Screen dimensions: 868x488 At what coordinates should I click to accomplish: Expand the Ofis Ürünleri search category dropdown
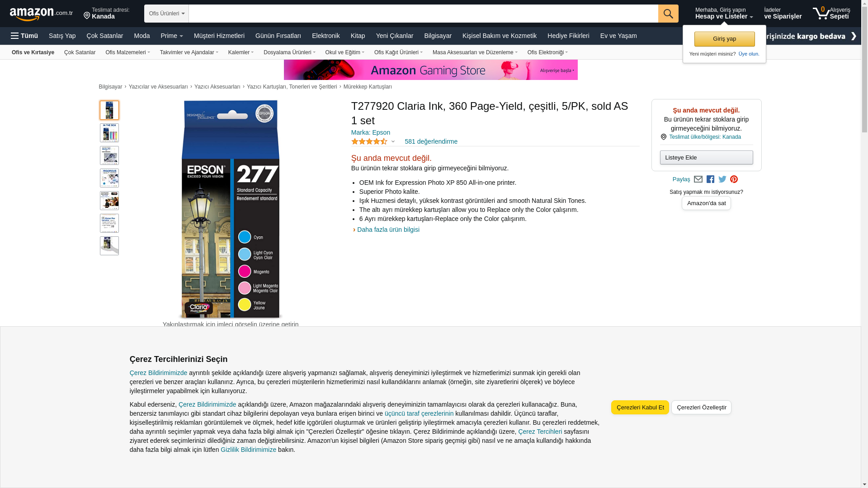166,14
